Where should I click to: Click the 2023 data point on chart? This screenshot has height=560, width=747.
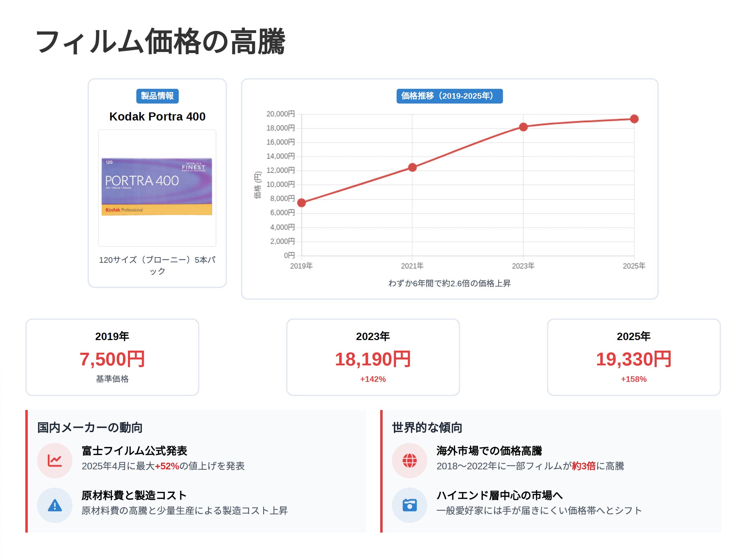[523, 127]
